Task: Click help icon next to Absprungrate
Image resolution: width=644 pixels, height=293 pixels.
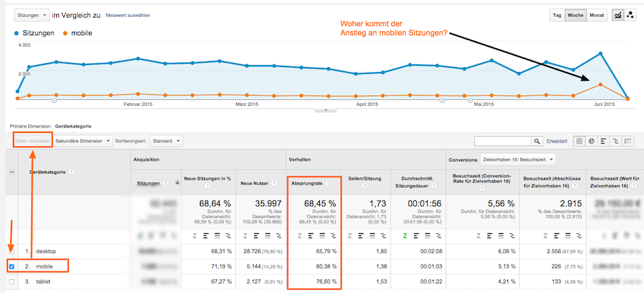Action: coord(326,182)
